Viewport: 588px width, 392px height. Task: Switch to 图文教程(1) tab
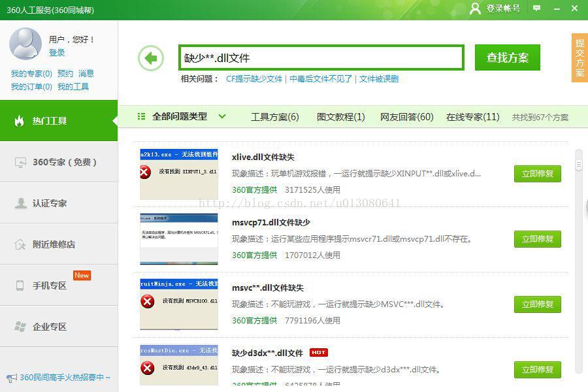point(340,117)
